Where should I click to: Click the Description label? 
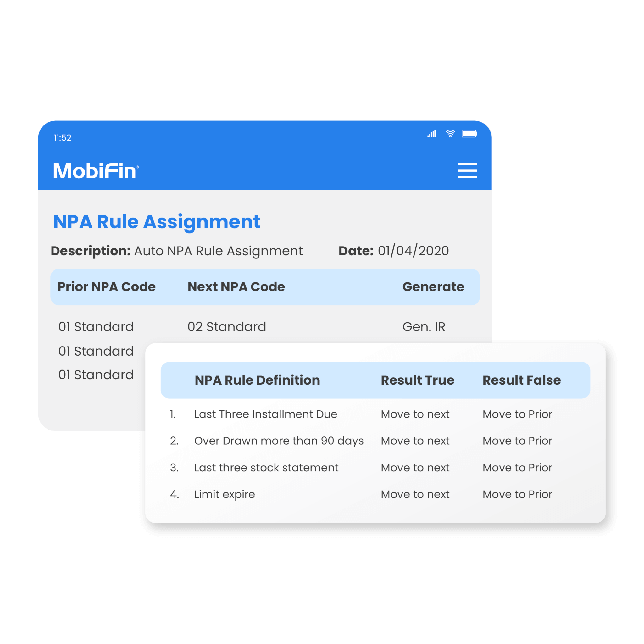91,251
